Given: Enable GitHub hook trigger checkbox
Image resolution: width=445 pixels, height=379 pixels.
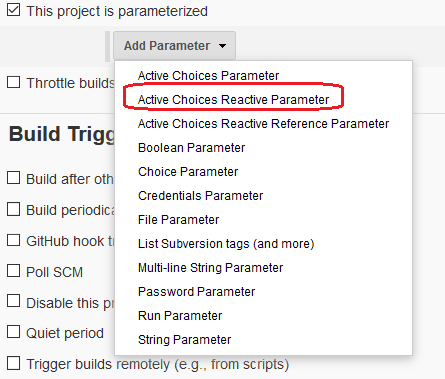Looking at the screenshot, I should coord(13,240).
